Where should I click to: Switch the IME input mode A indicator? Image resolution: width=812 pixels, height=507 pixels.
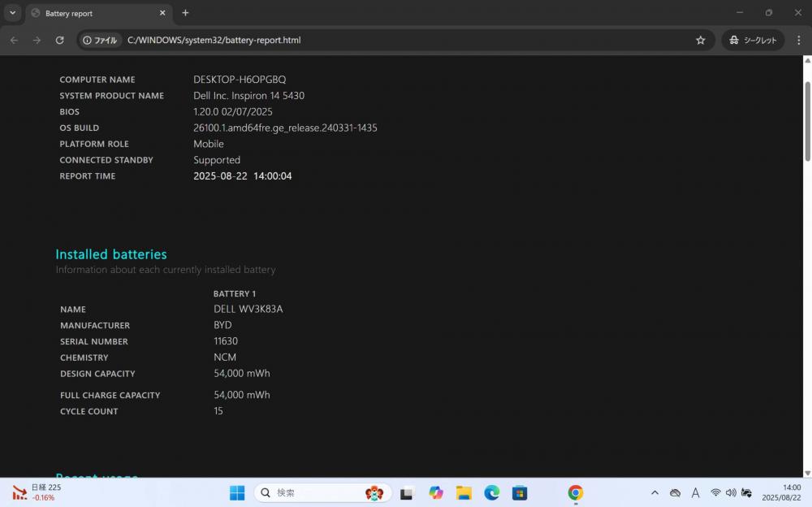pos(696,492)
